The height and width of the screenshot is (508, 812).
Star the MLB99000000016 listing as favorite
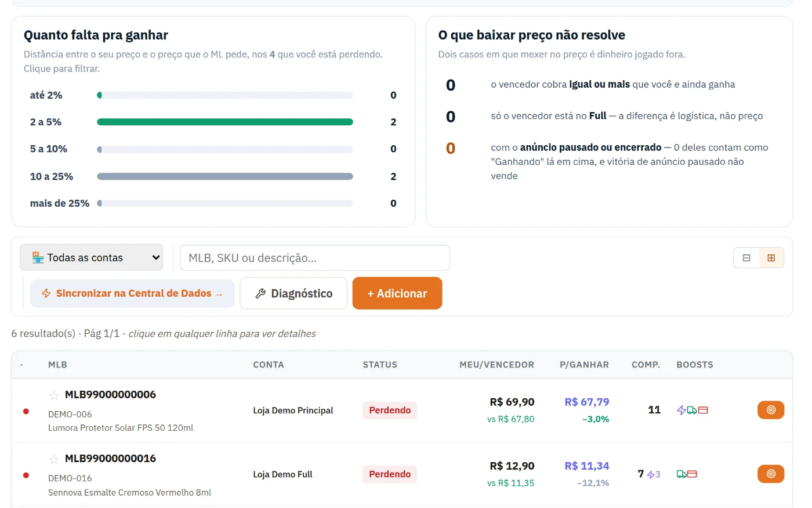pyautogui.click(x=54, y=459)
